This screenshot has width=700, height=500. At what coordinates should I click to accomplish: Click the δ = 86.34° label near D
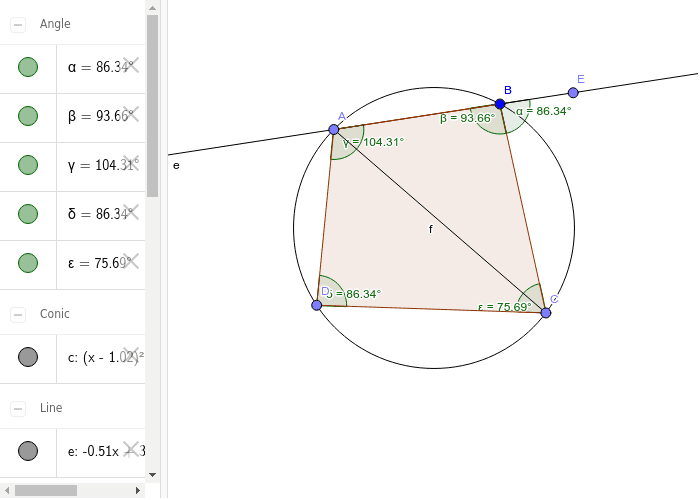[354, 294]
